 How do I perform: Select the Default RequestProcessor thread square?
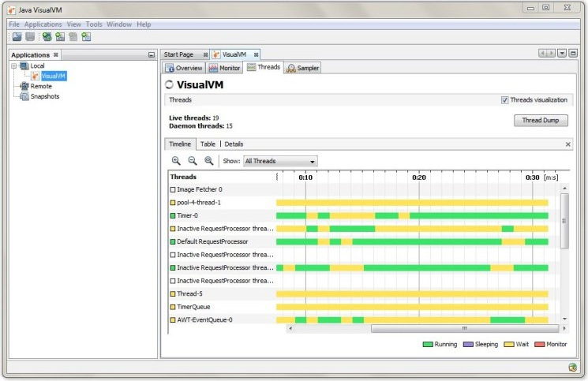(173, 241)
